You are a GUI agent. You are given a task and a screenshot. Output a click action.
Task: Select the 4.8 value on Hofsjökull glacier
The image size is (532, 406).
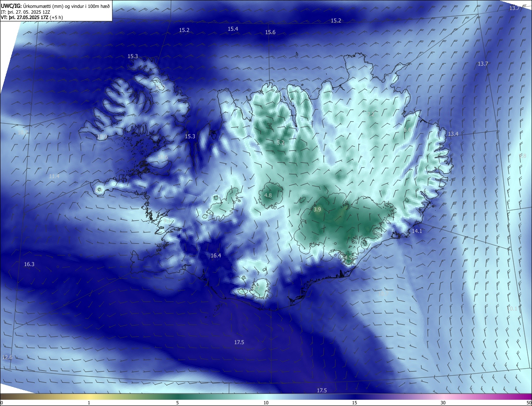[268, 195]
